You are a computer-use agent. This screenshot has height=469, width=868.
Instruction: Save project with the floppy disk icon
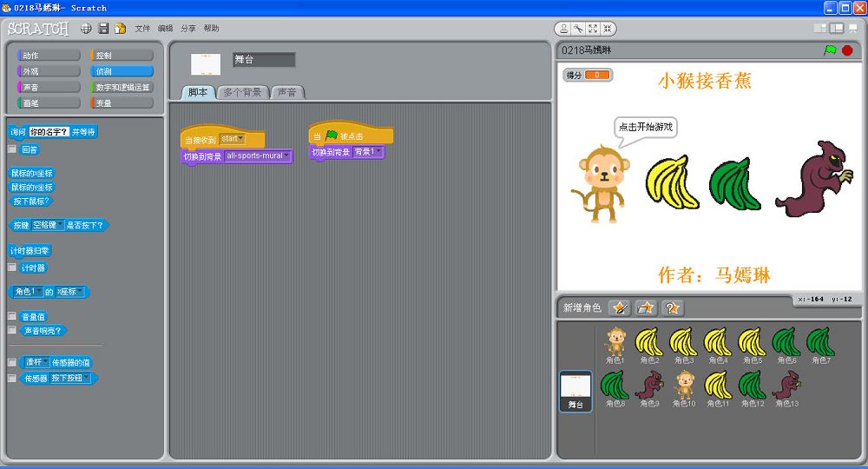pyautogui.click(x=103, y=29)
